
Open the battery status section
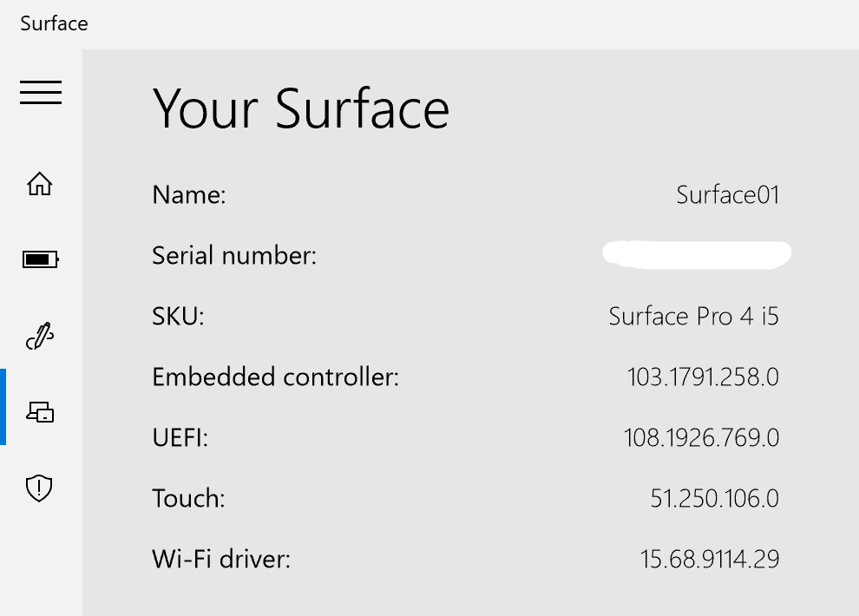click(40, 259)
